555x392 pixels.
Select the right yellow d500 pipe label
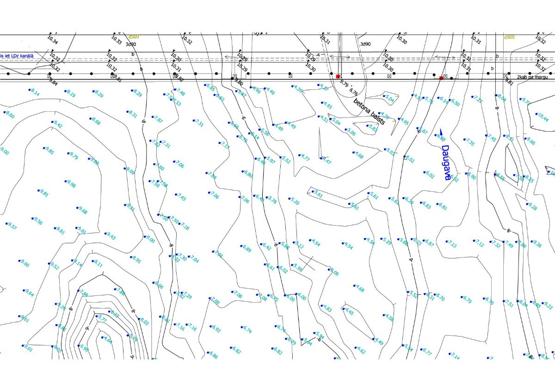pos(509,37)
